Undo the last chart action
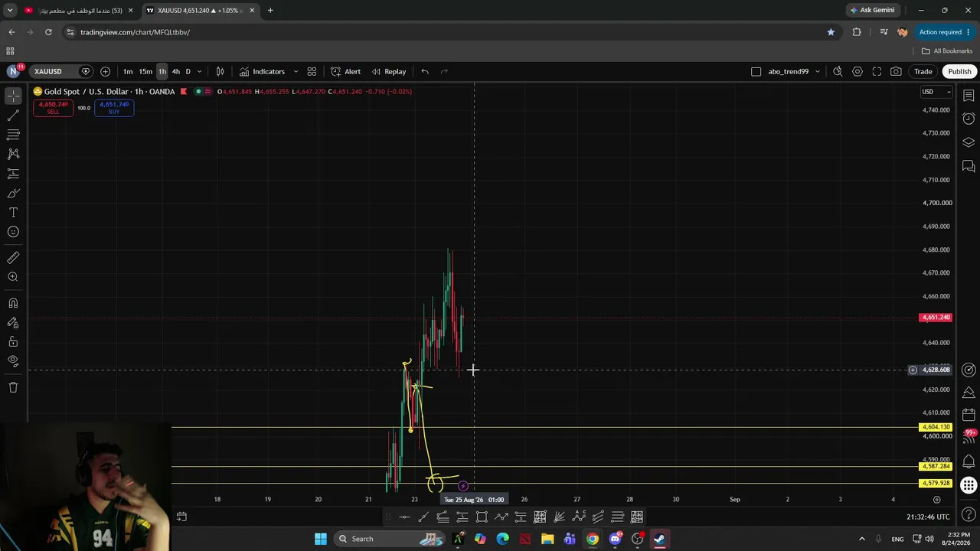This screenshot has height=551, width=980. 425,71
